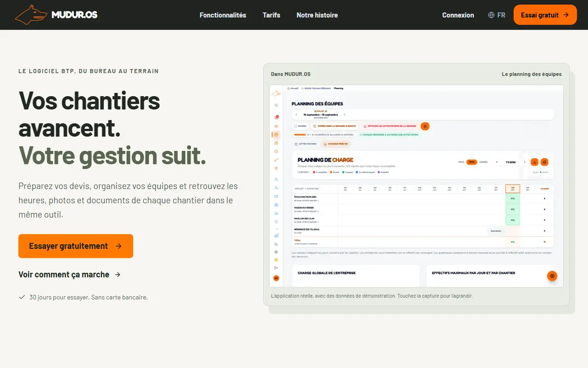The image size is (588, 368).
Task: Click the location pin sidebar icon
Action: pos(276,168)
